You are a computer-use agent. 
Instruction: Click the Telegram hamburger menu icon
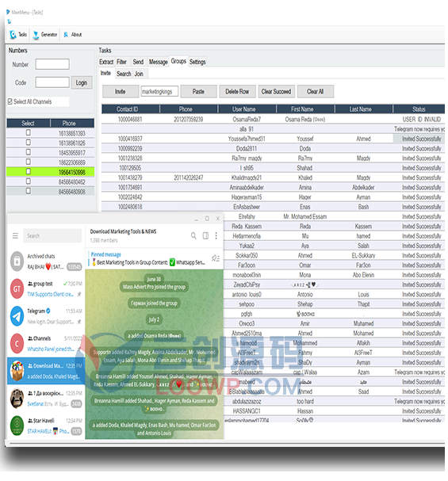tap(15, 235)
